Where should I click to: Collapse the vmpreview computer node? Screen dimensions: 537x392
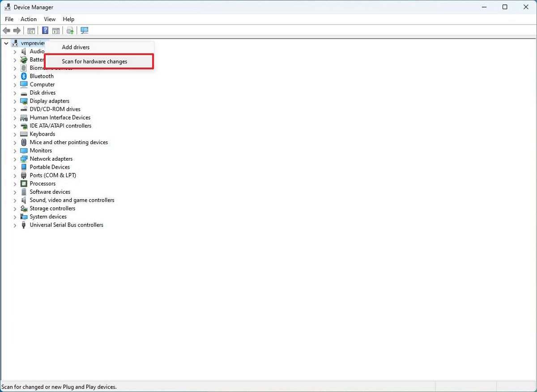(x=6, y=43)
